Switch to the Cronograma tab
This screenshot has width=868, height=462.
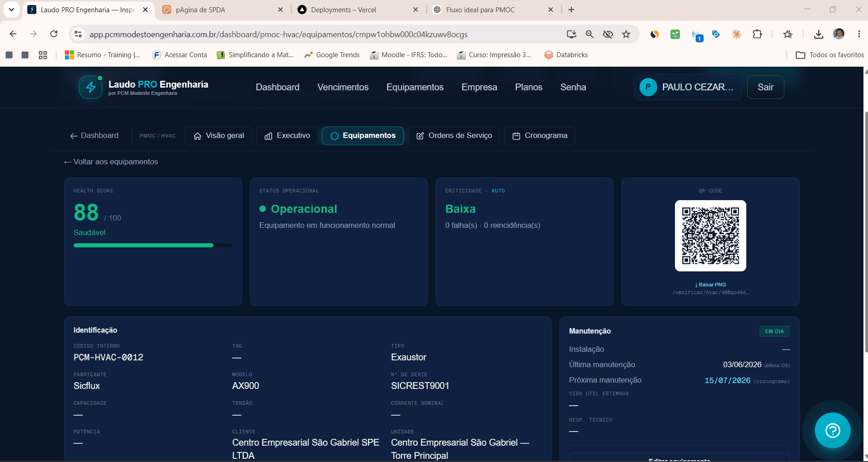point(540,136)
